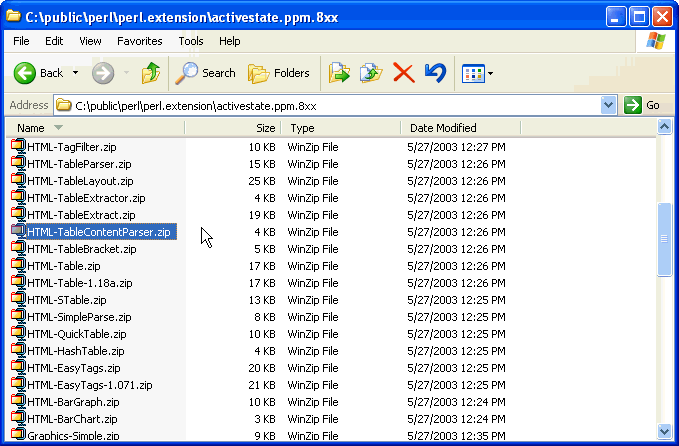Click the Move To toolbar icon
Viewport: 679px width, 446px height.
(x=340, y=73)
